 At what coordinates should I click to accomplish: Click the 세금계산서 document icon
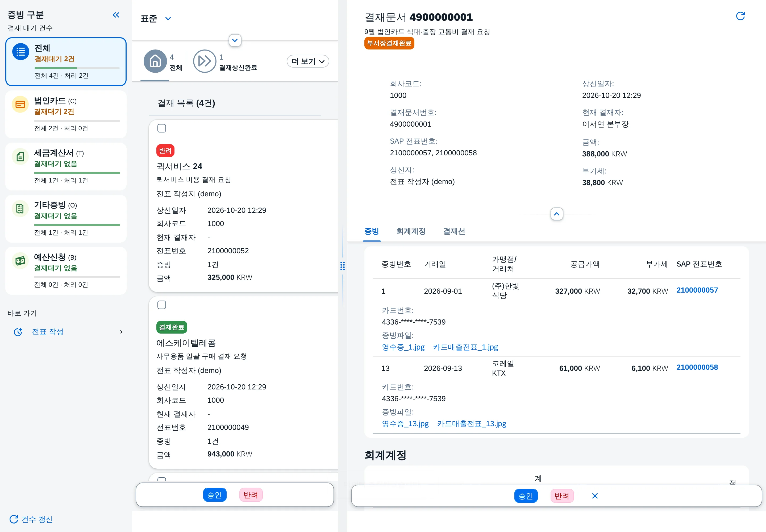20,156
